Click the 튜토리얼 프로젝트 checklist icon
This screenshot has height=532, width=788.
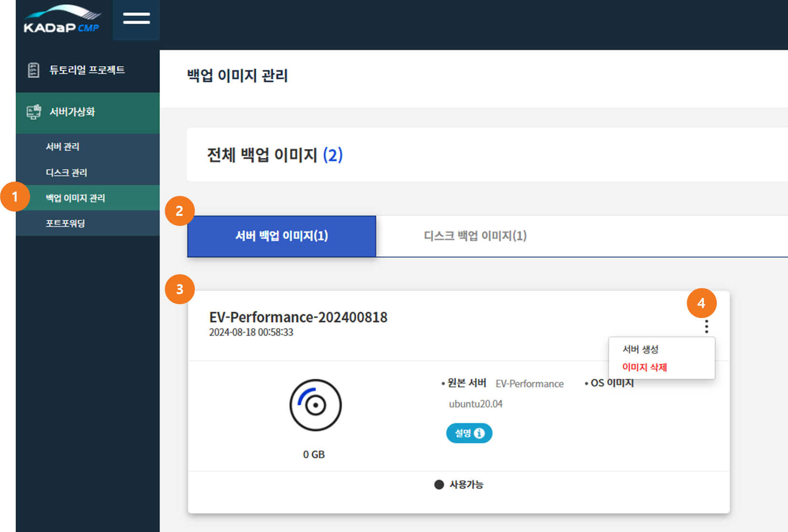(x=33, y=70)
